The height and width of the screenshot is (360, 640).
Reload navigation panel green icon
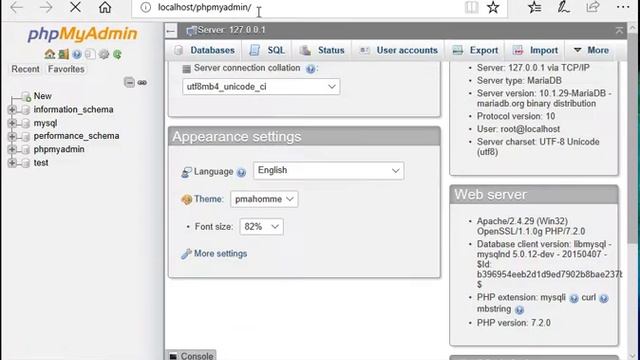pos(117,54)
